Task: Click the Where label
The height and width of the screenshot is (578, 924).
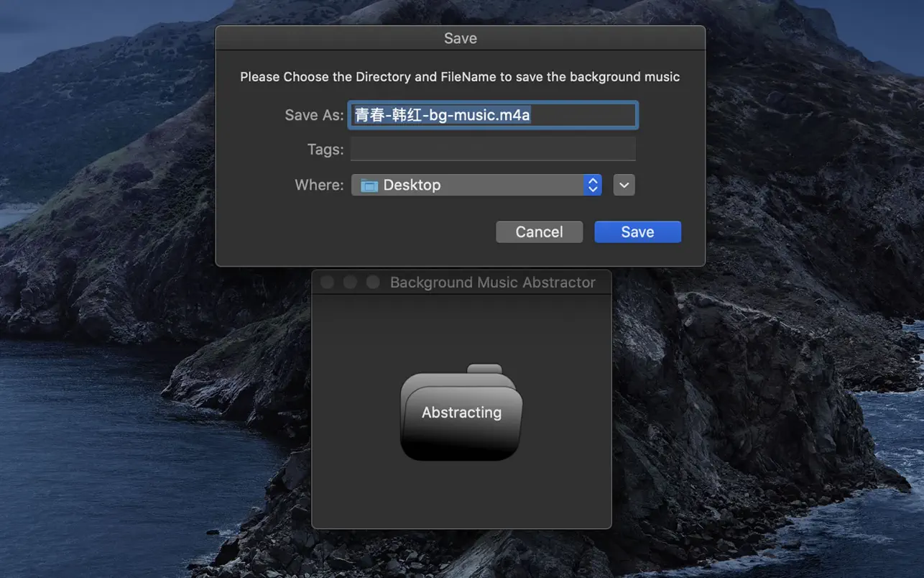Action: 319,185
